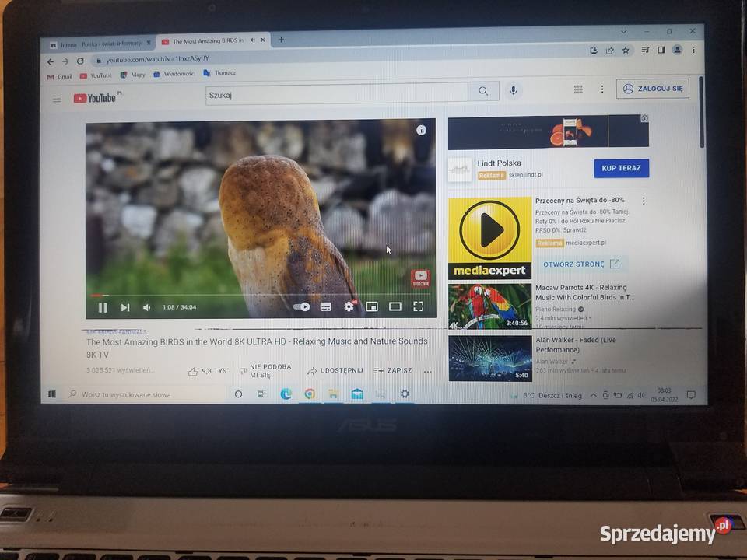Viewport: 747px width, 560px height.
Task: Open the Chrome profile avatar
Action: click(x=677, y=50)
